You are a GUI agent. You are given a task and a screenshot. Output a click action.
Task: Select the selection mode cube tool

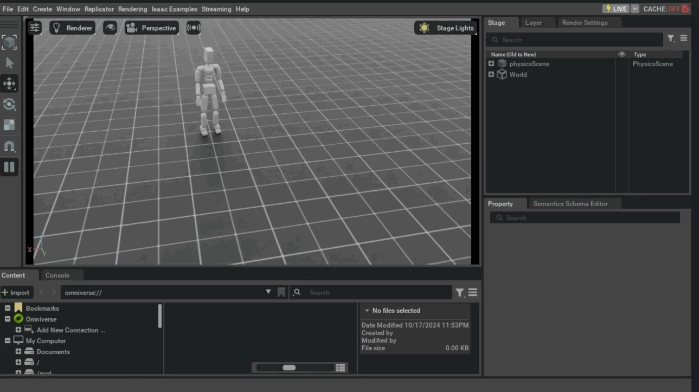tap(9, 42)
